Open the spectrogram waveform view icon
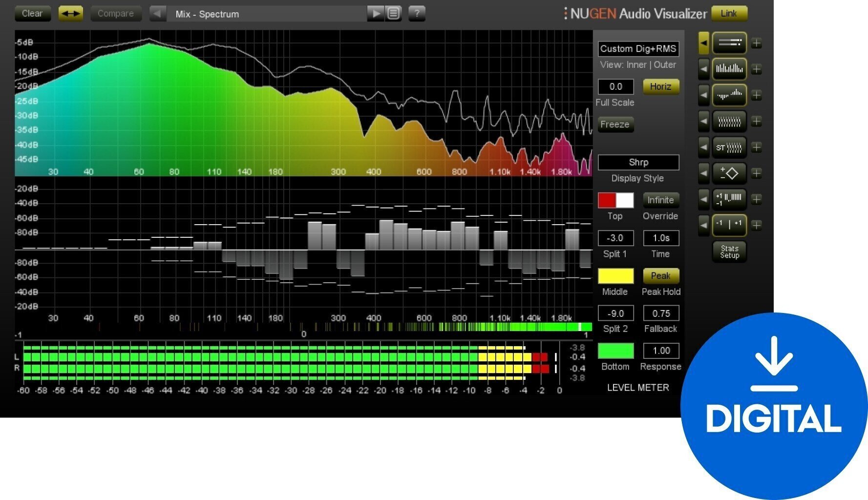 point(729,95)
